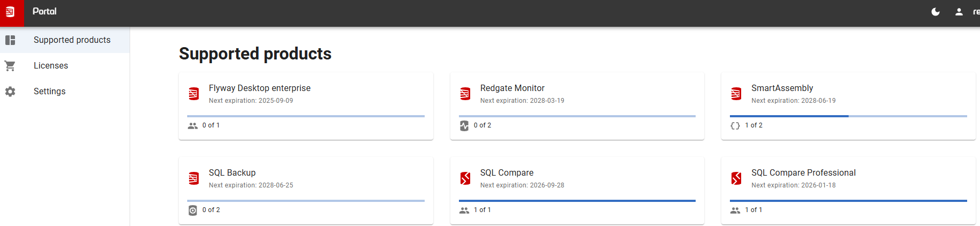Click the Redgate Monitor activity pulse icon
The image size is (980, 226).
(464, 126)
